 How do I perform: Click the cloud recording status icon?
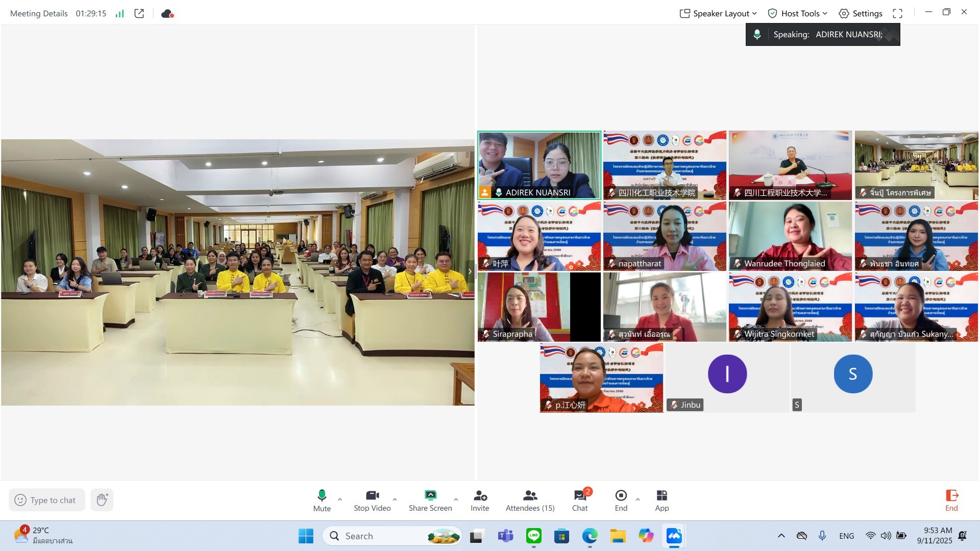tap(167, 14)
